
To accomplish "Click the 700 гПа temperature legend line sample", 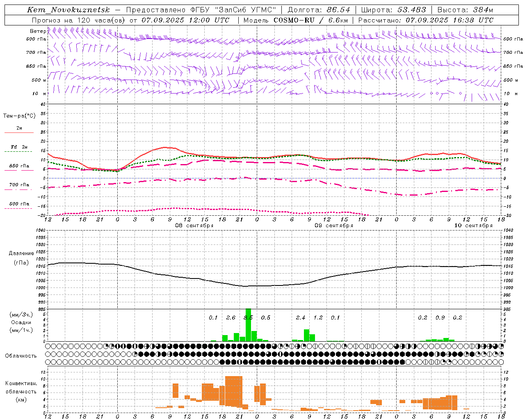I will [19, 190].
